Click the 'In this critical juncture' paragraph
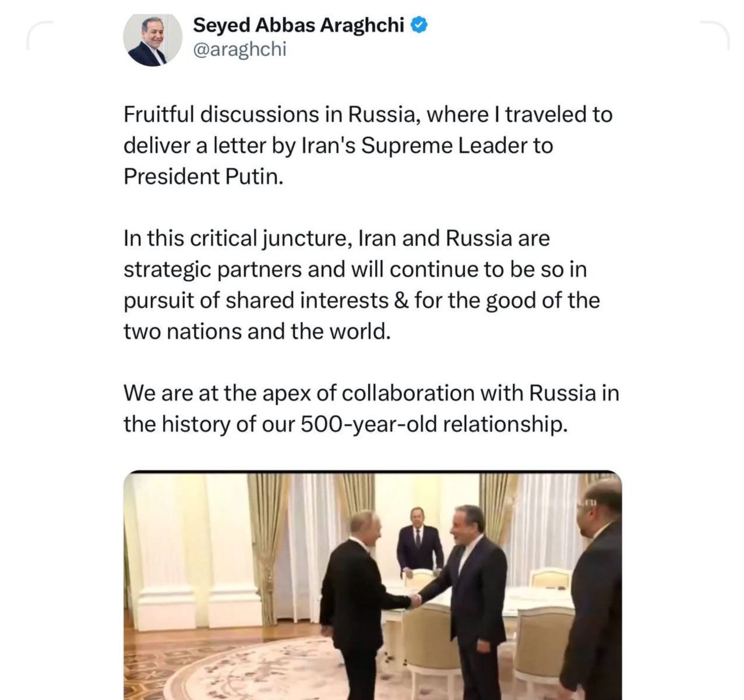The image size is (744, 700). (x=362, y=285)
